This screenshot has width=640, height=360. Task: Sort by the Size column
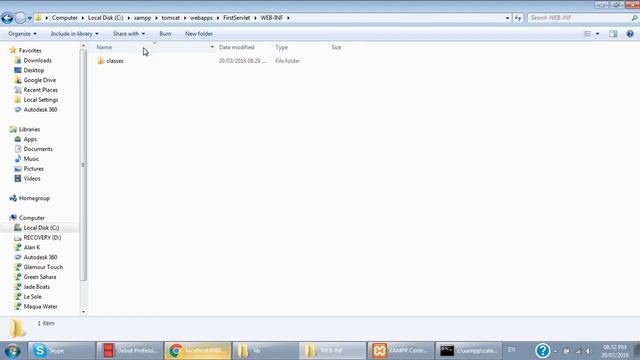tap(336, 47)
